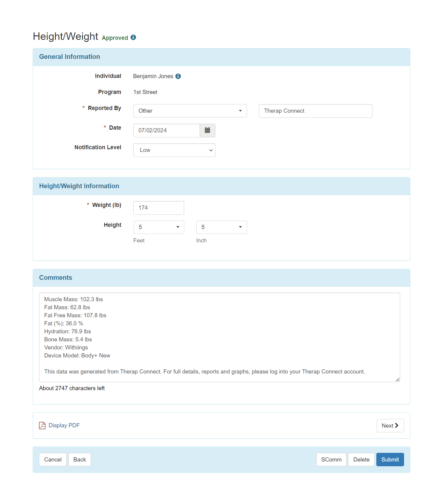The width and height of the screenshot is (443, 504).
Task: Click the Height/Weight page title
Action: tap(65, 36)
